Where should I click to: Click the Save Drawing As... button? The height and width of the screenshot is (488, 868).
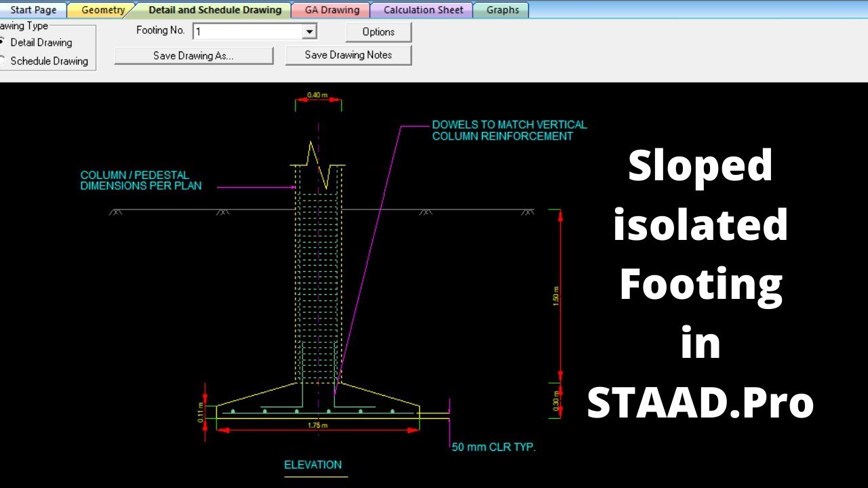(x=193, y=56)
